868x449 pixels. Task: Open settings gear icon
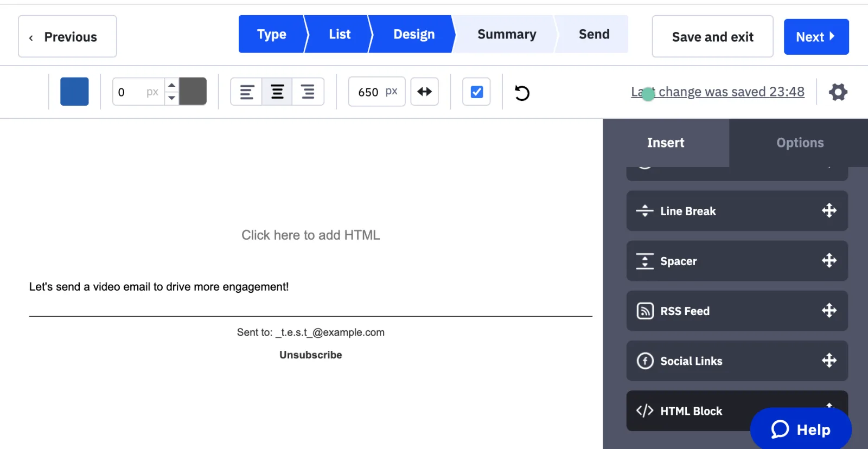(838, 92)
